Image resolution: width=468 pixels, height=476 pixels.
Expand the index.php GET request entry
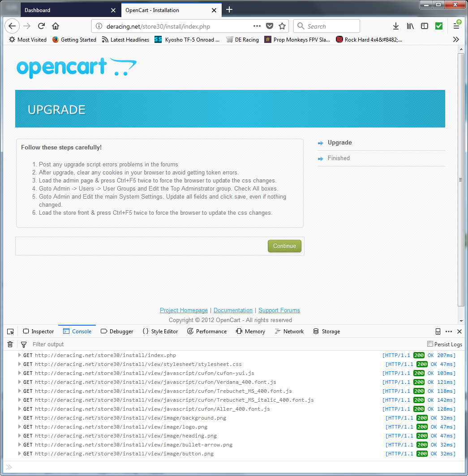(19, 355)
